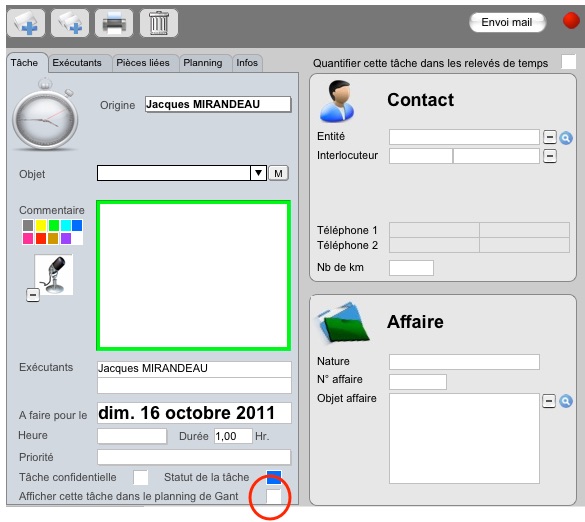
Task: Click the M button beside Objet
Action: pos(278,174)
